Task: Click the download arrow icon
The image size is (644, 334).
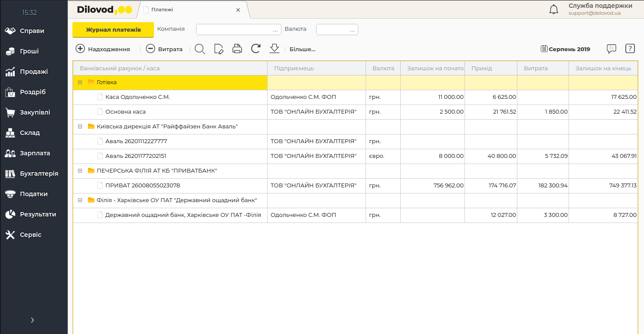Action: click(275, 49)
